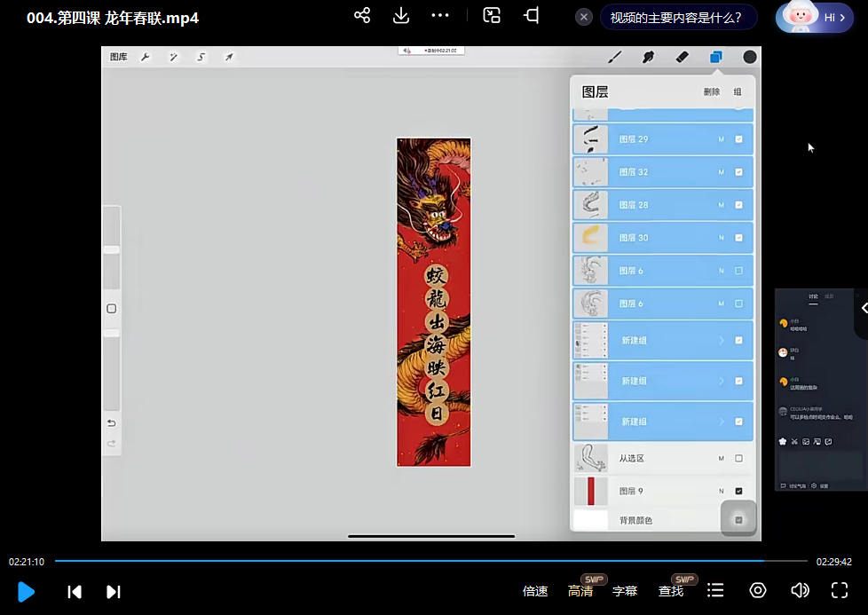Click the 删除 button in layers panel

(x=712, y=92)
